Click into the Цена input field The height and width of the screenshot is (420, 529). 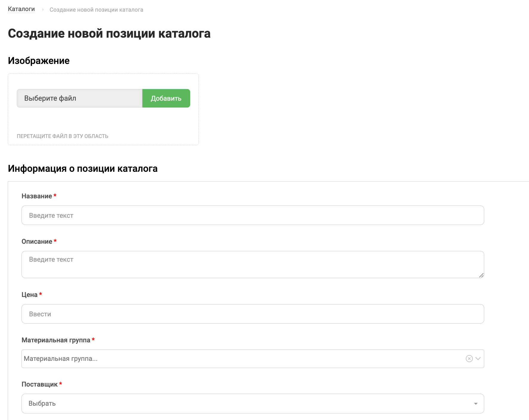pyautogui.click(x=253, y=314)
